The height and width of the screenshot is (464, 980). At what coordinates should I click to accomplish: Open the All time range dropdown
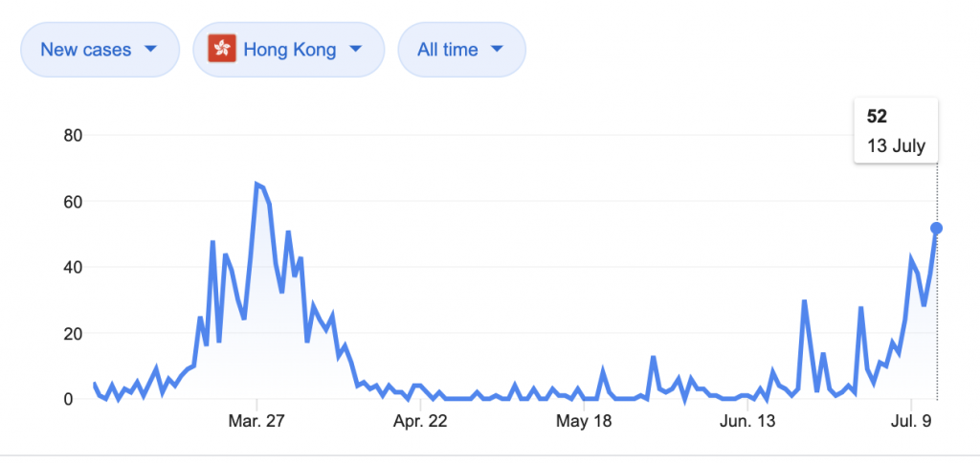462,50
